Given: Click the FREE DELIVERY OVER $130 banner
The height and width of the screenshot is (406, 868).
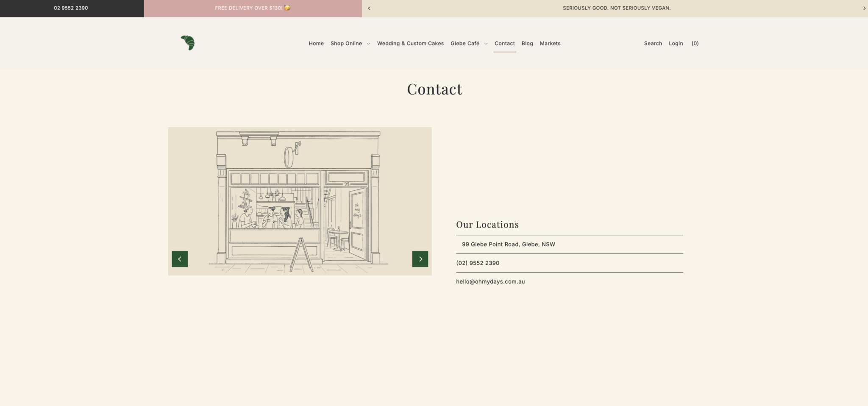Looking at the screenshot, I should click(252, 8).
